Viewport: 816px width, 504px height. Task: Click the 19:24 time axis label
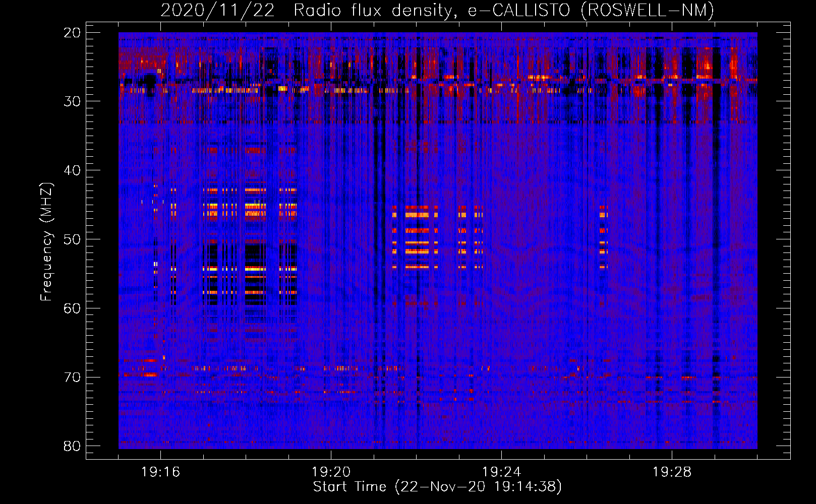[502, 472]
